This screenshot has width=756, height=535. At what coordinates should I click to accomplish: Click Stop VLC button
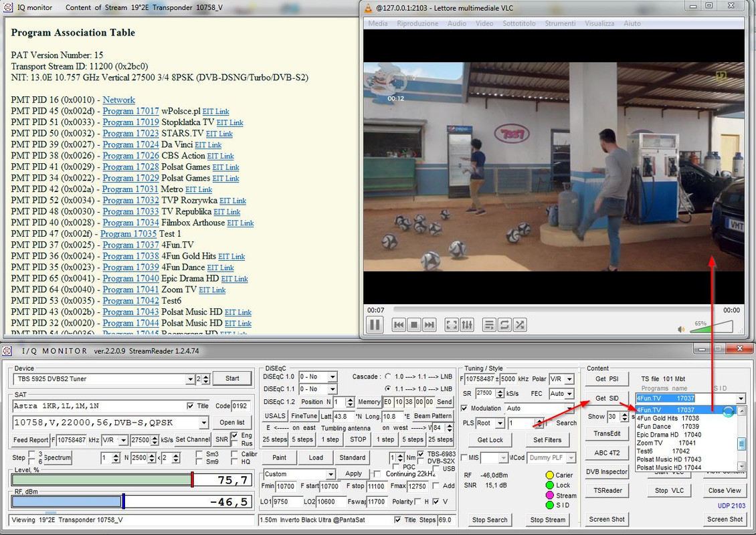pos(669,490)
